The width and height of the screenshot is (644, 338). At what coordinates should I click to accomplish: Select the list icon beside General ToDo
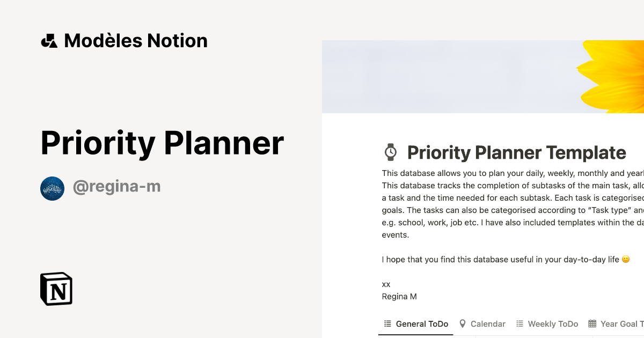pyautogui.click(x=387, y=324)
